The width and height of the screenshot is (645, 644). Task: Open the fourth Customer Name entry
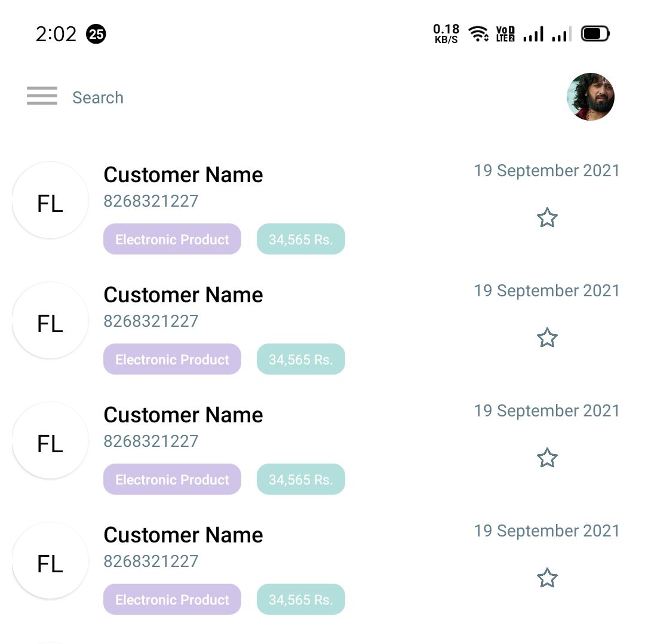183,535
